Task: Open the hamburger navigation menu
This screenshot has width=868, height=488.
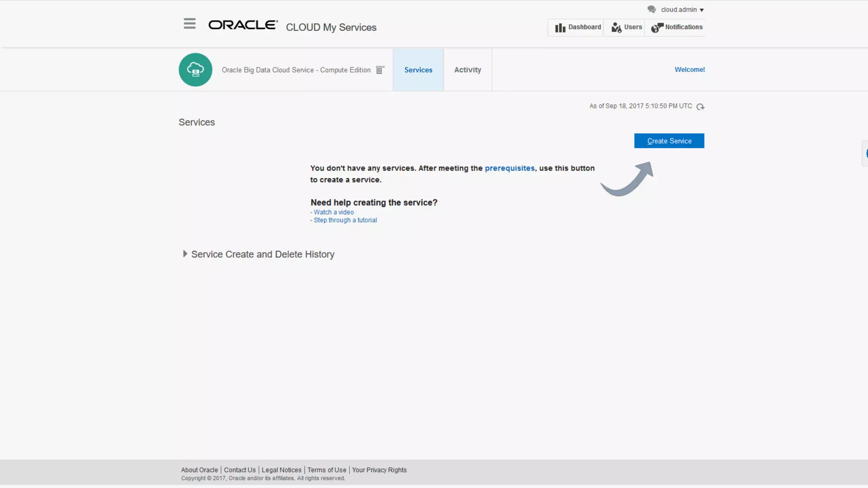Action: click(x=189, y=24)
